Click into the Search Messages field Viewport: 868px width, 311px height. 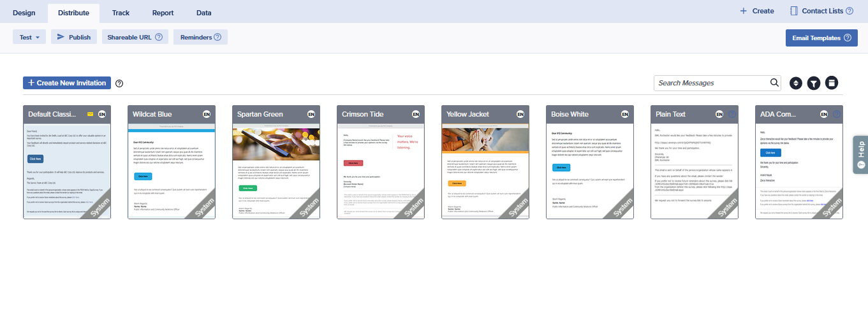click(711, 83)
